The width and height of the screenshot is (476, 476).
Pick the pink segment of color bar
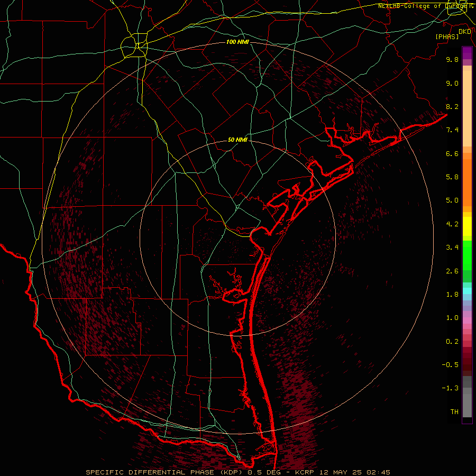467,321
